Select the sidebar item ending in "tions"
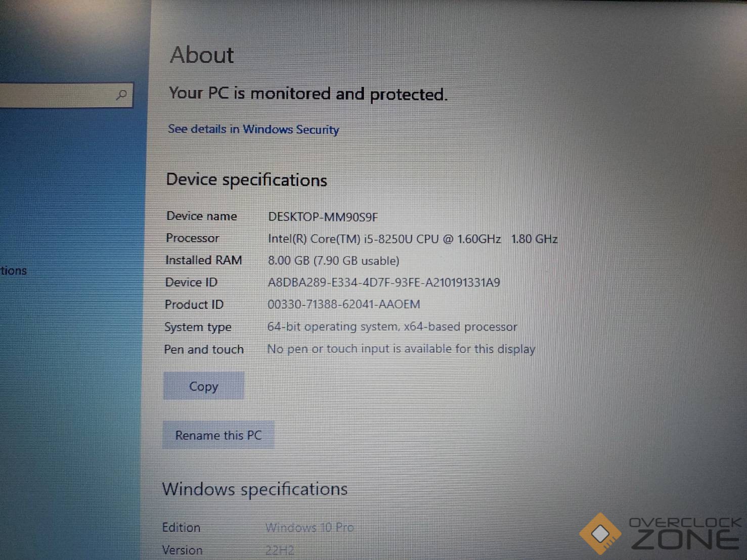Image resolution: width=747 pixels, height=560 pixels. click(14, 270)
